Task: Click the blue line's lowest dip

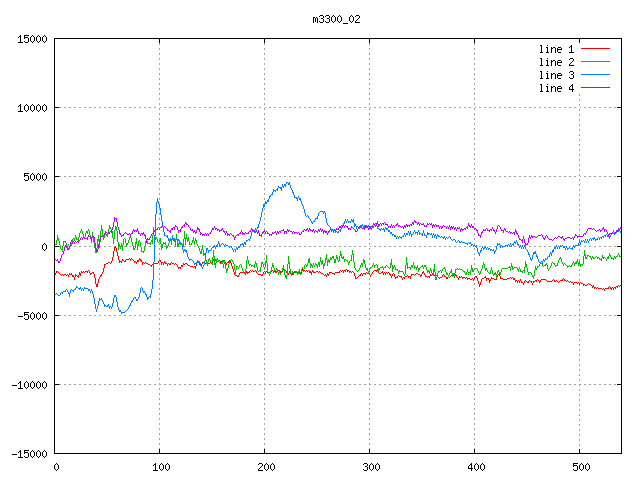Action: [x=123, y=313]
